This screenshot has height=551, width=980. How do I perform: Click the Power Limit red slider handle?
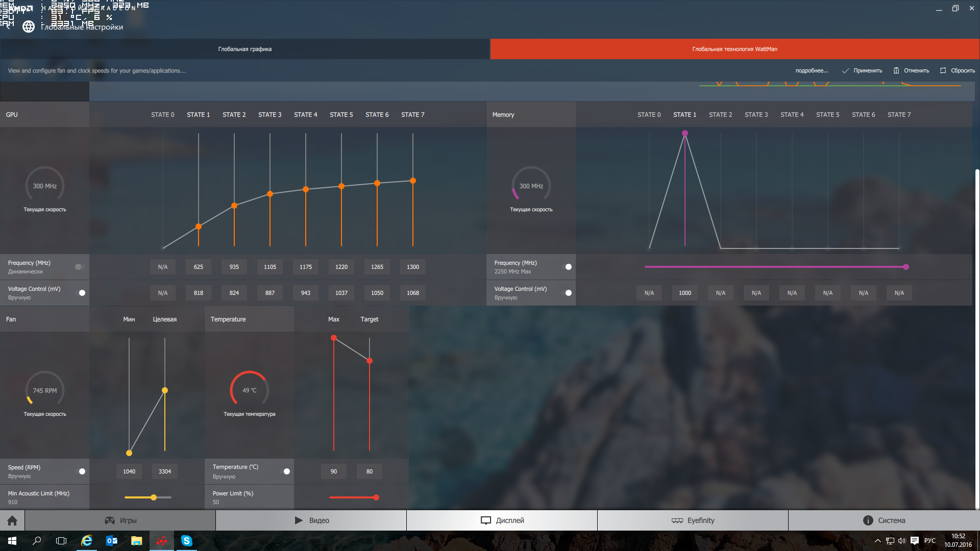click(x=376, y=497)
